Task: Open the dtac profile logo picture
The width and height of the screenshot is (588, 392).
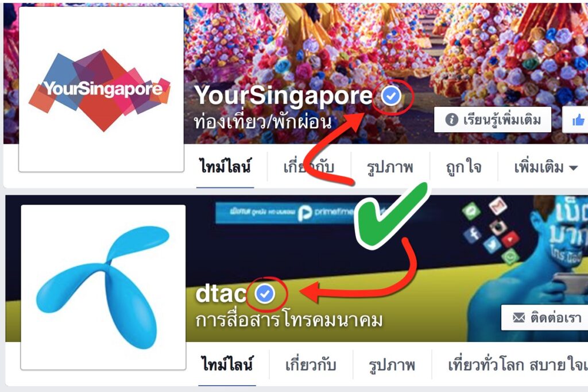Action: tap(103, 287)
